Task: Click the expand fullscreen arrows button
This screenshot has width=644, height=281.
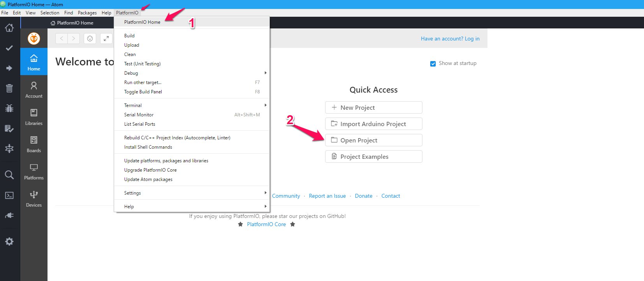Action: (x=106, y=39)
